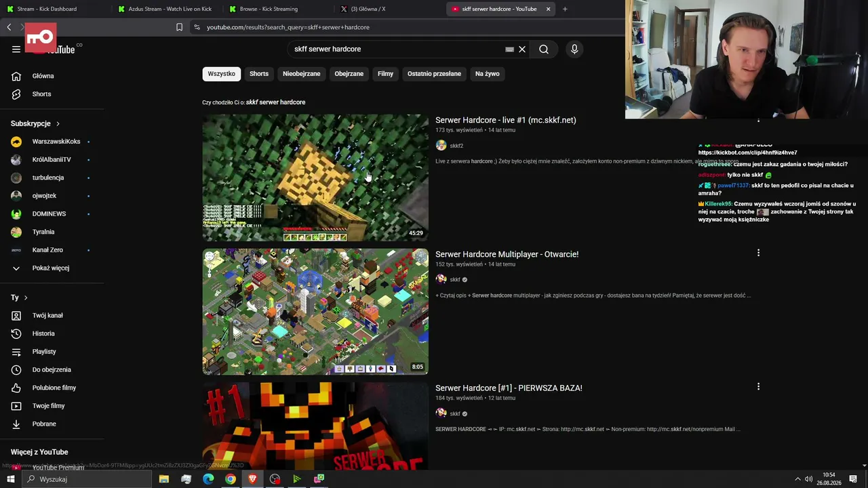Filter results by Nieobejrzane
Screen dimensions: 868x488
(301, 74)
